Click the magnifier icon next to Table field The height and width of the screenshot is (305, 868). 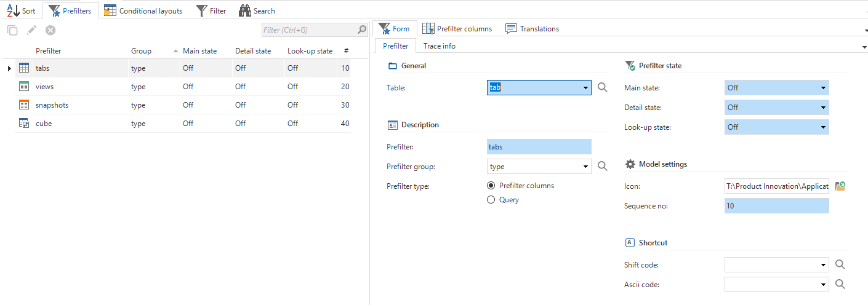(602, 88)
